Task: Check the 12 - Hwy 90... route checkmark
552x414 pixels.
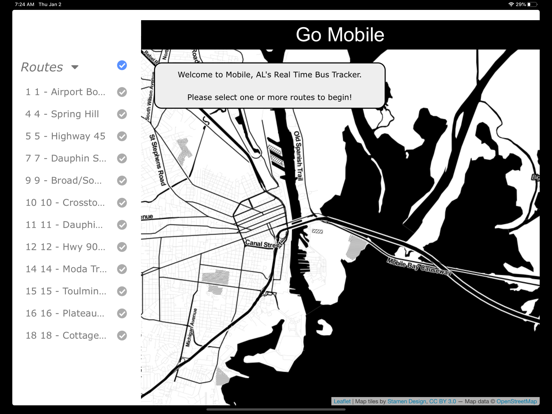Action: point(122,247)
